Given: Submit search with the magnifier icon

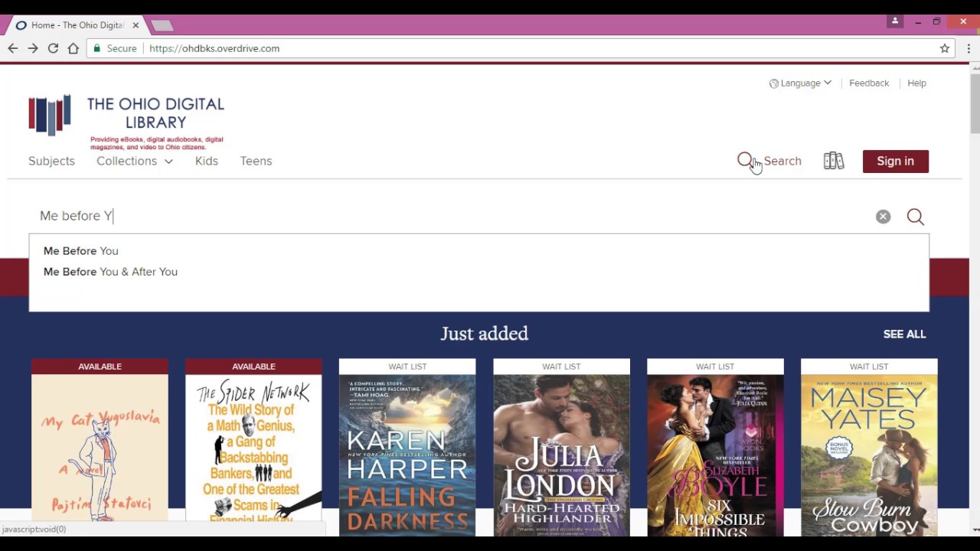Looking at the screenshot, I should click(x=915, y=217).
